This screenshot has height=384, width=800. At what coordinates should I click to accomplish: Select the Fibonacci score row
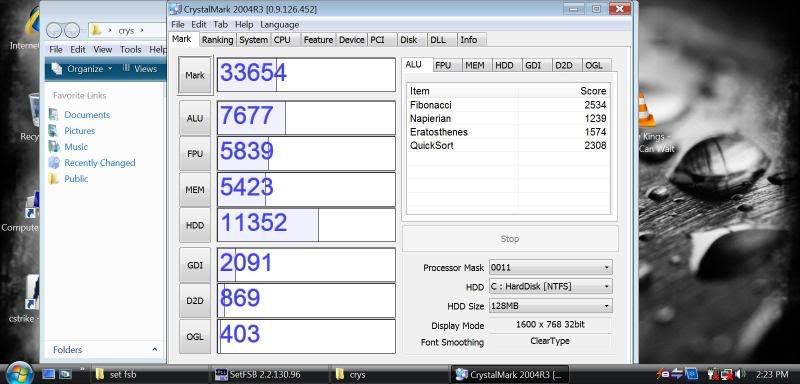tap(508, 105)
